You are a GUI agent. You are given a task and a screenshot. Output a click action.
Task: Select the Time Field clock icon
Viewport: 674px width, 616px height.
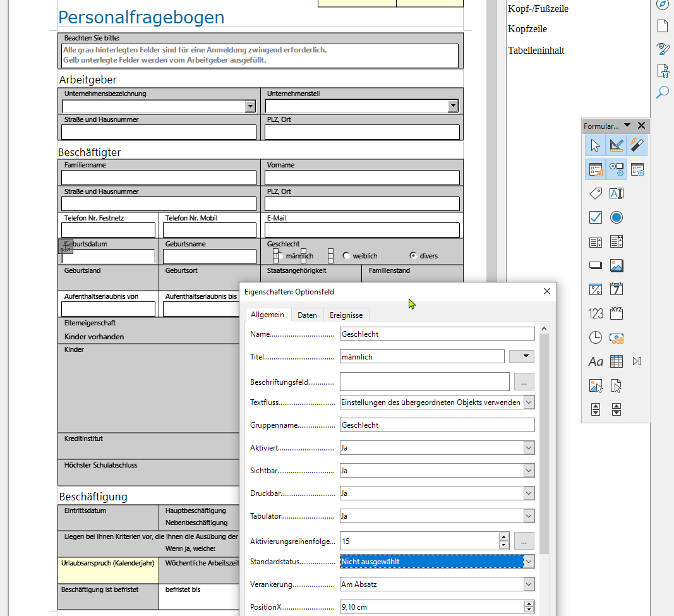595,338
